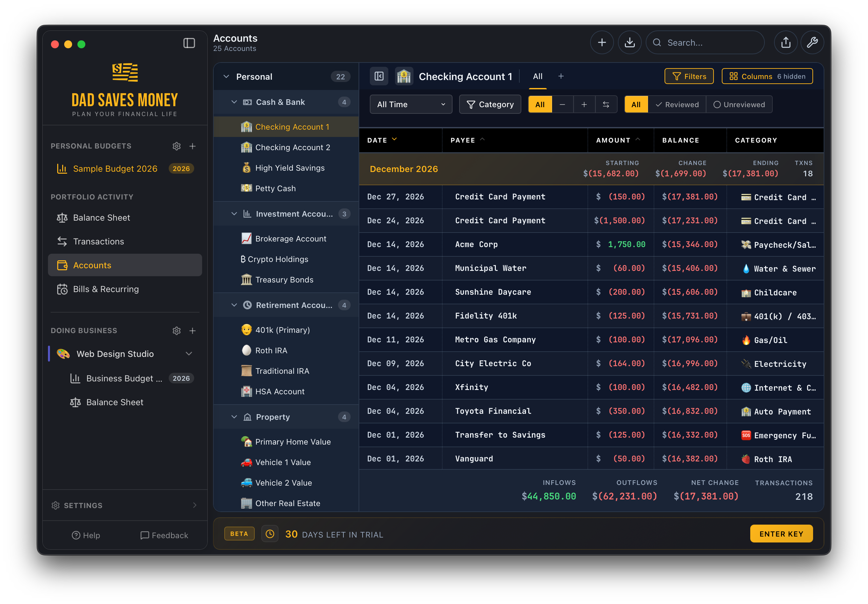Click the download/import icon in the top toolbar
Image resolution: width=868 pixels, height=604 pixels.
629,42
